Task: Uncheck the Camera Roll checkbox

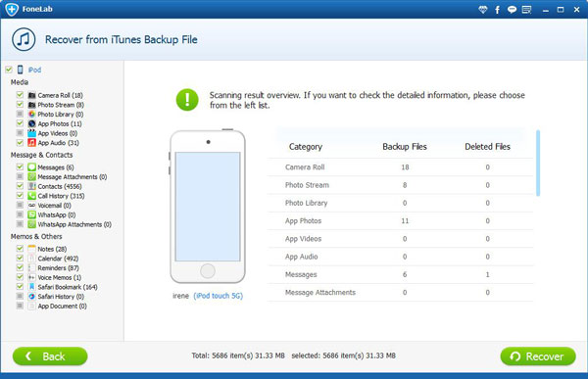Action: (x=20, y=95)
